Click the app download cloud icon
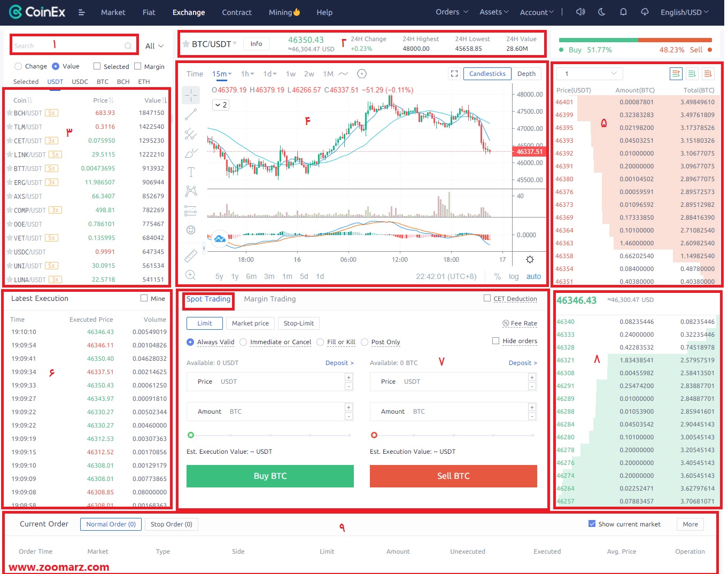728x574 pixels. tap(645, 12)
